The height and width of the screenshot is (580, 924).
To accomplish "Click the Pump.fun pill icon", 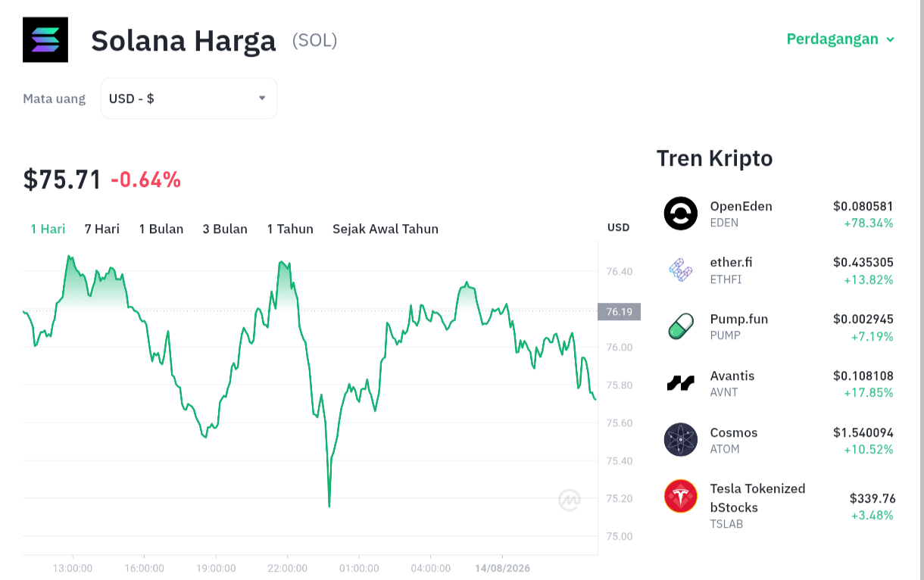I will point(680,326).
